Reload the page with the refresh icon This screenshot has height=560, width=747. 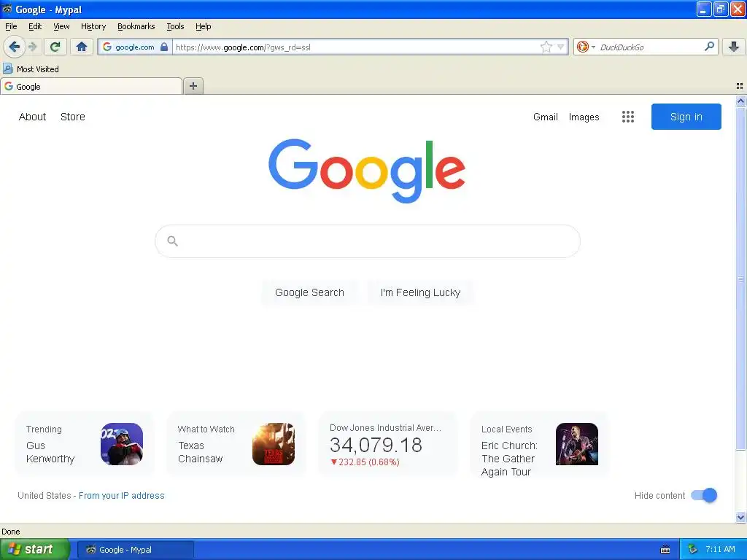coord(55,47)
